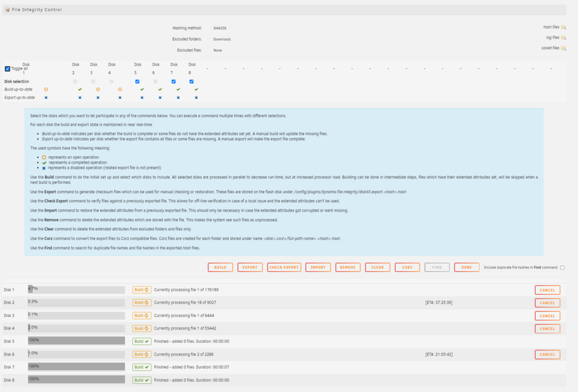Toggle Disk 4 selection checkbox

pyautogui.click(x=112, y=82)
